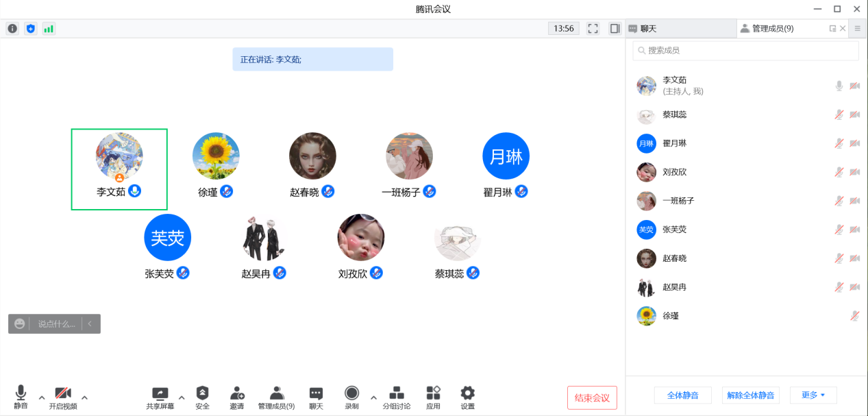Screen dimensions: 868x416
Task: Click Mute All (全体静音) button
Action: (x=682, y=395)
